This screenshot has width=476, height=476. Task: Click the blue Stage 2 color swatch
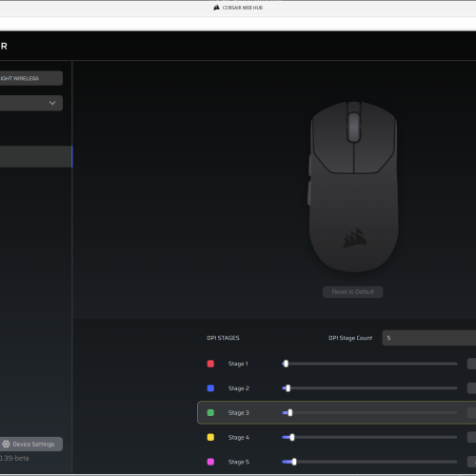[210, 388]
